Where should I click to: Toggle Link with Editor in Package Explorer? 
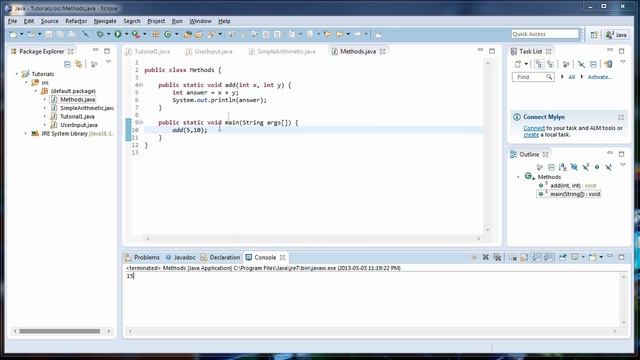point(79,64)
